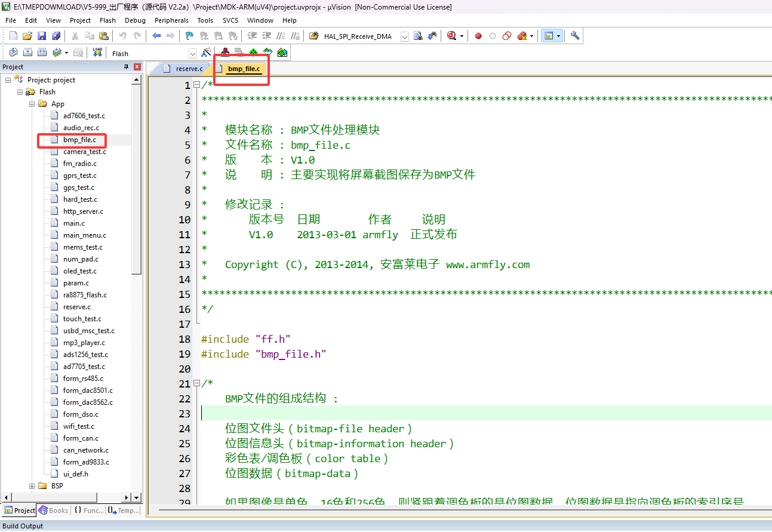Image resolution: width=772 pixels, height=532 pixels.
Task: Select main.c in the project tree
Action: click(x=74, y=223)
